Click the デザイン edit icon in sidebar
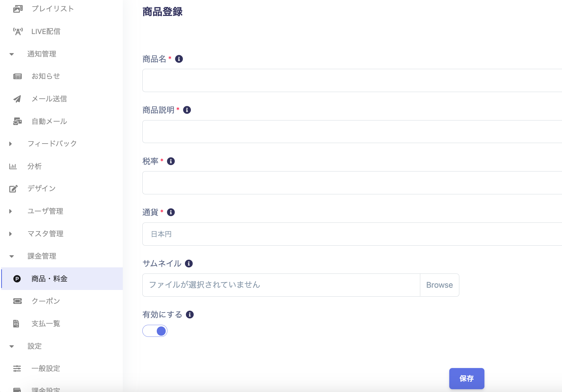 click(13, 189)
